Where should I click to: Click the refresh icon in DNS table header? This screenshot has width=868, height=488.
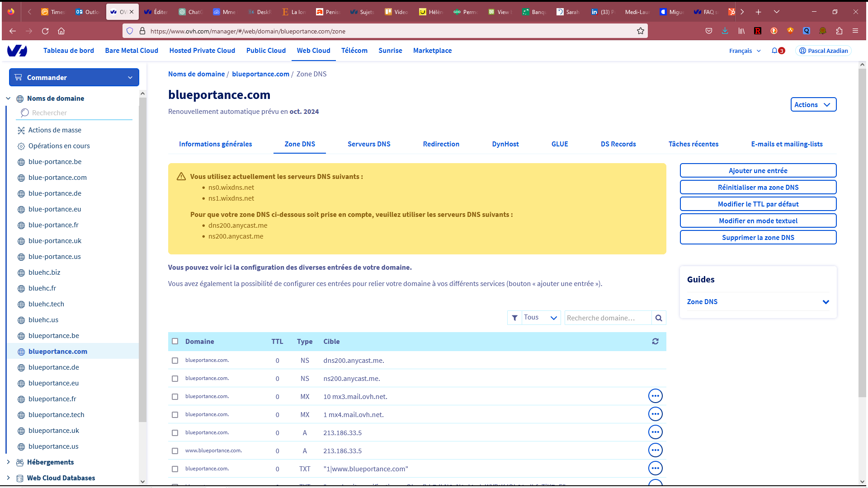click(655, 342)
